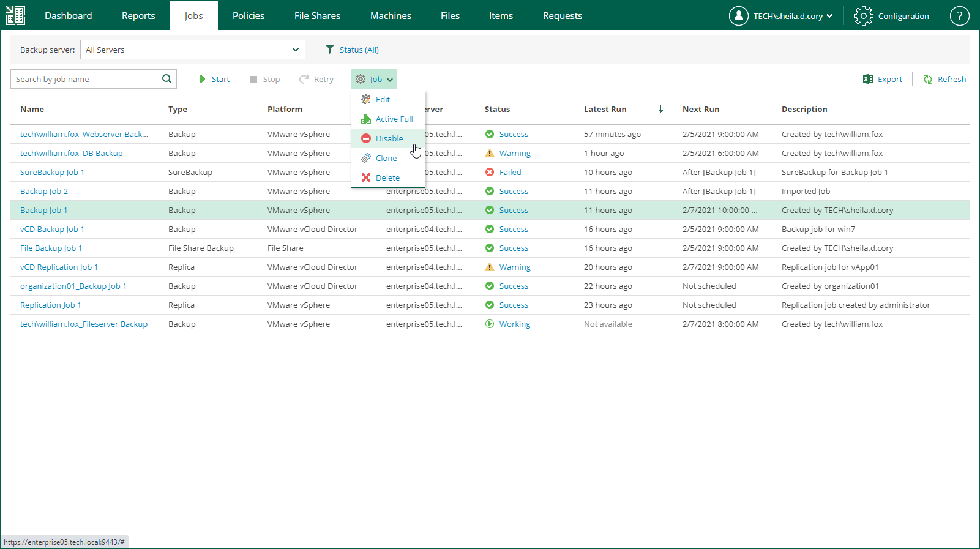Choose Disable from the Job menu

coord(389,138)
